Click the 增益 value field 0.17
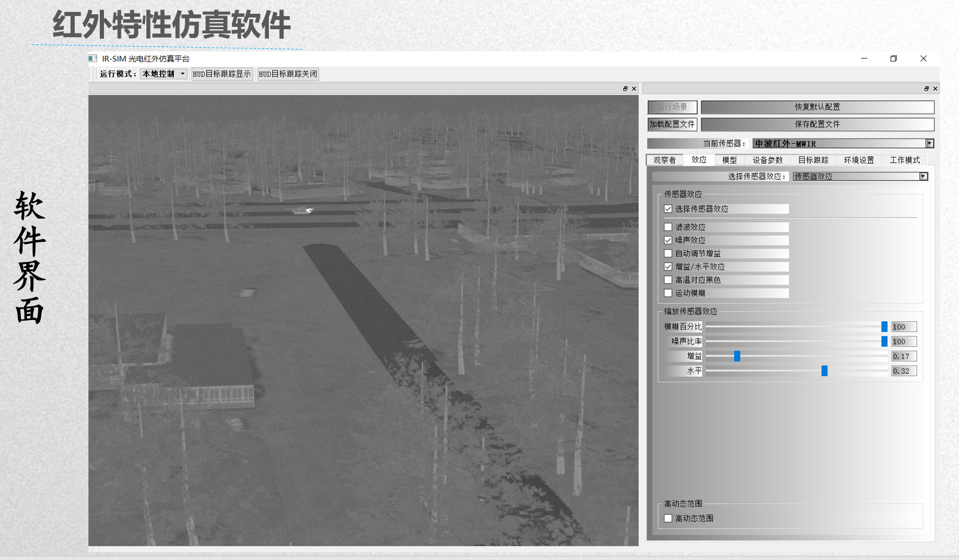The image size is (959, 560). point(904,356)
